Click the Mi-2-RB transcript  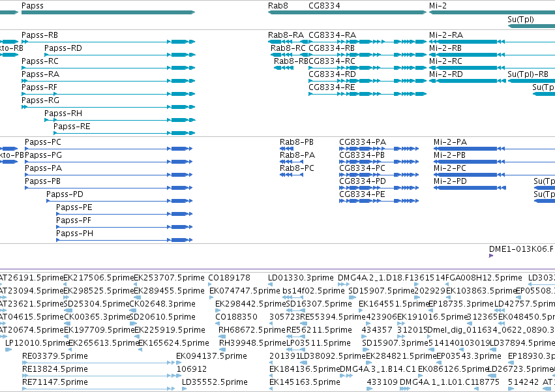click(445, 48)
